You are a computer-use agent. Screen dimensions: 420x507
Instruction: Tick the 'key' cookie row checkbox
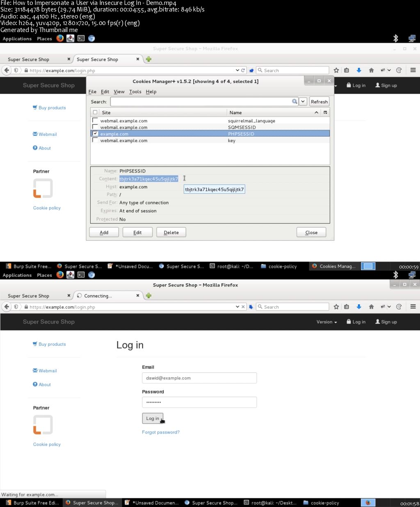95,140
